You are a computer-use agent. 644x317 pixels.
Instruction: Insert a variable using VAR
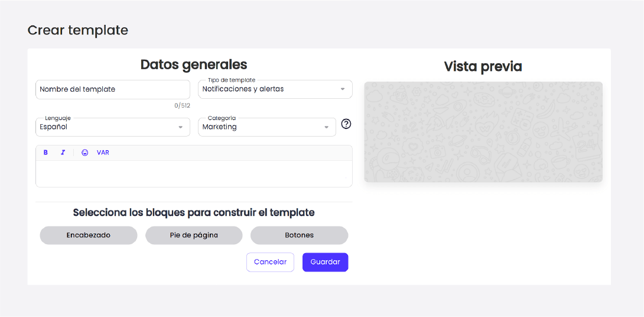tap(103, 153)
